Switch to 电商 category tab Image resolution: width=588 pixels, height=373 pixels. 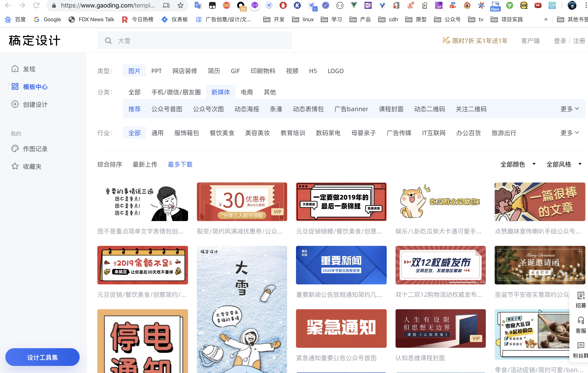tap(247, 92)
